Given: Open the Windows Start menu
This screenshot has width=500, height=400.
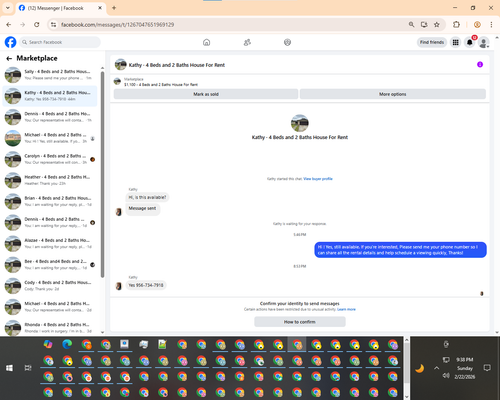Looking at the screenshot, I should click(9, 368).
